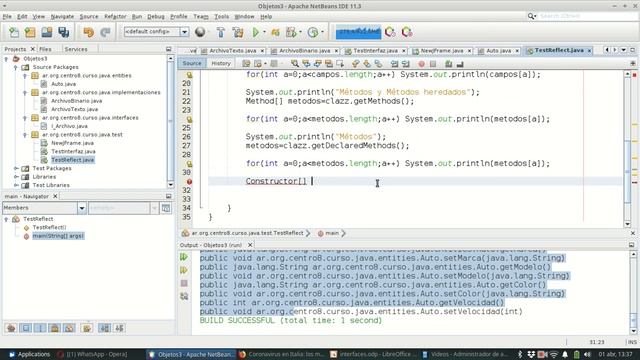
Task: Toggle Show Inherited Members in the Navigator
Action: click(11, 328)
